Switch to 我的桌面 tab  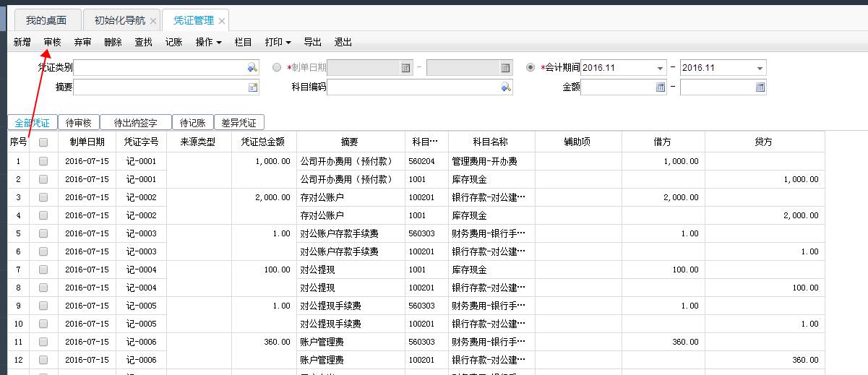[x=46, y=21]
